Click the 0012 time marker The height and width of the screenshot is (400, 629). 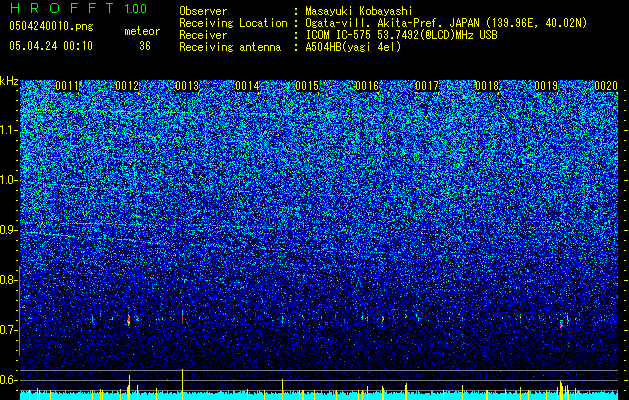coord(127,86)
